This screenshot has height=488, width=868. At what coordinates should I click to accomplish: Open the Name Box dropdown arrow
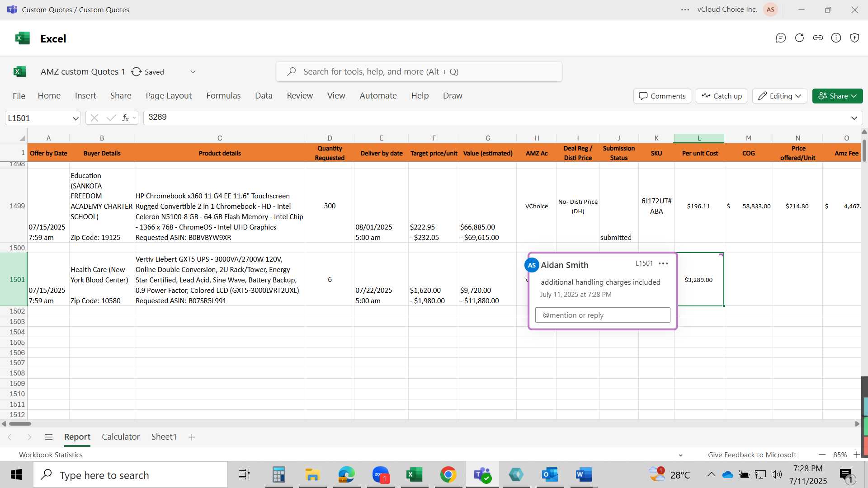click(75, 118)
